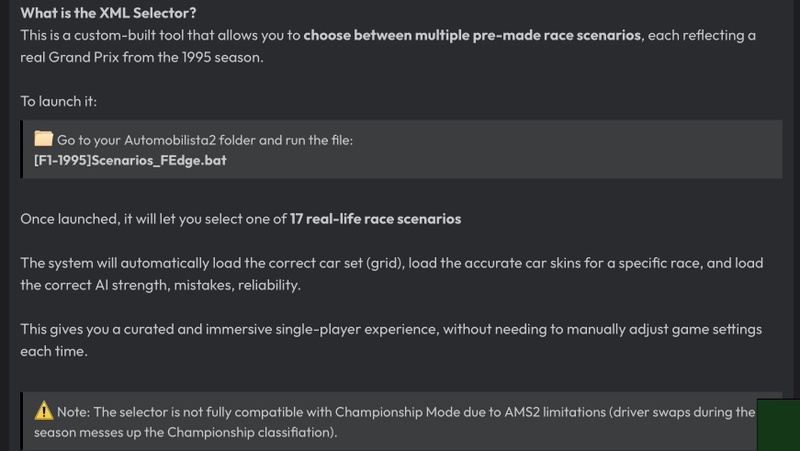Click the 'This gives you a curated' paragraph
The height and width of the screenshot is (451, 800).
tap(391, 340)
